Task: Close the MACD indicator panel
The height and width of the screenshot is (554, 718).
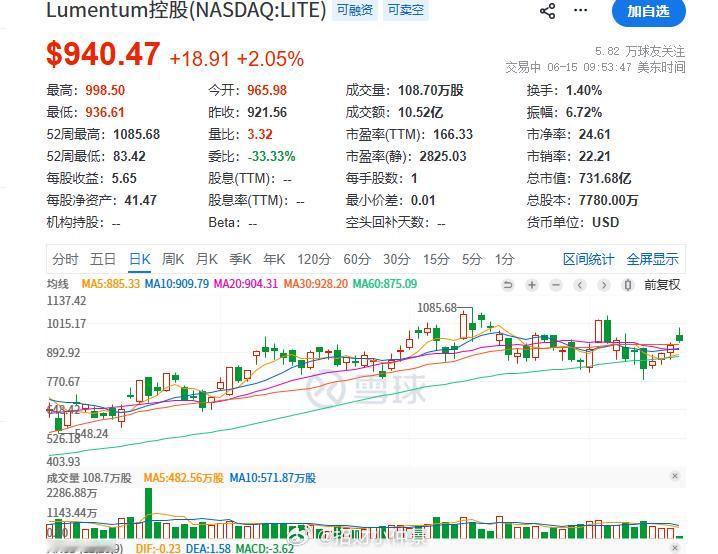Action: point(674,548)
